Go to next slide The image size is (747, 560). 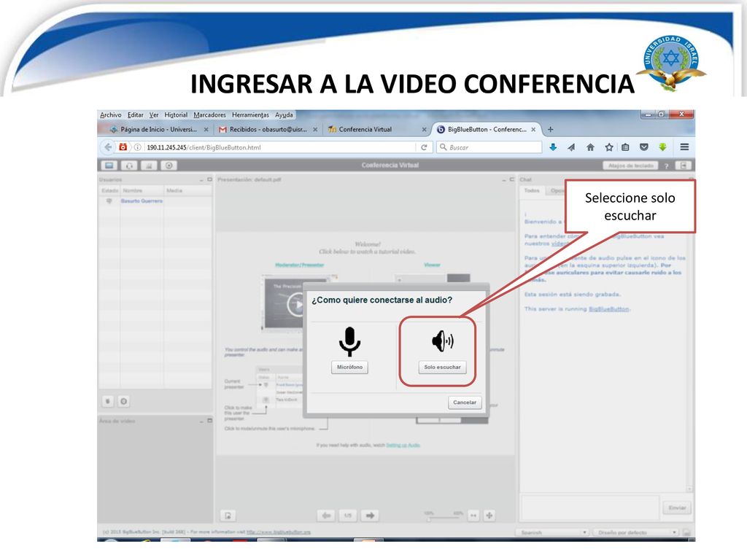coord(370,516)
